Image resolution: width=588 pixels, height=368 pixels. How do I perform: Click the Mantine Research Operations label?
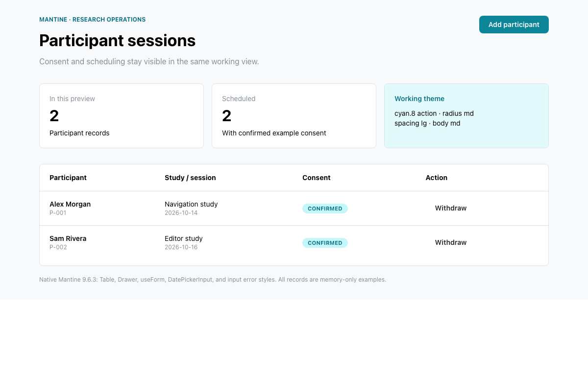[93, 20]
